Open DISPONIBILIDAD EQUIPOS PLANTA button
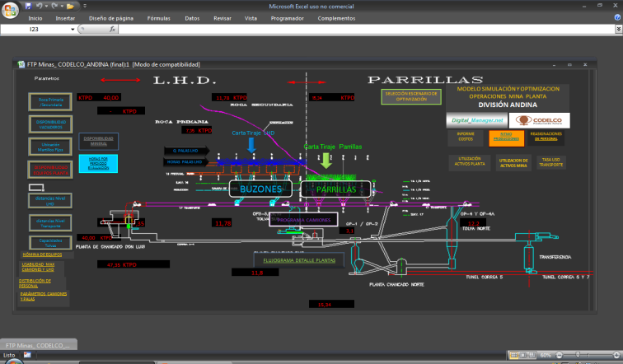 coord(50,170)
